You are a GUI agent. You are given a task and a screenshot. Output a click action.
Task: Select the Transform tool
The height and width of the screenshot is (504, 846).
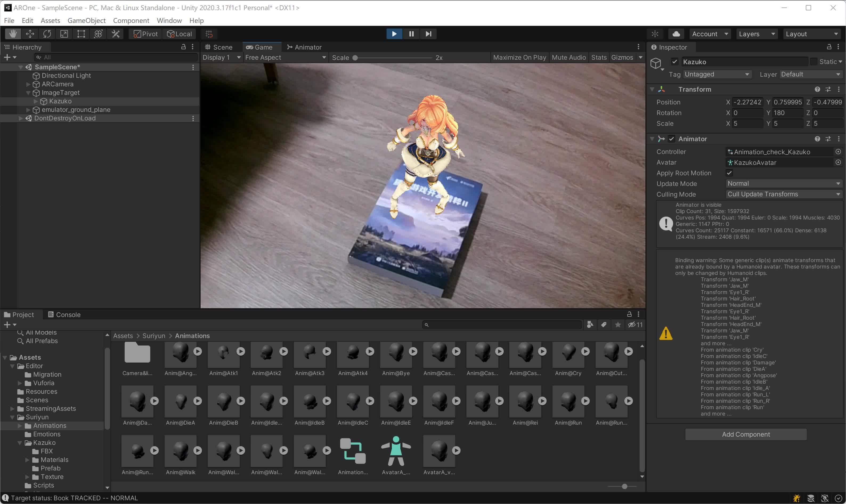click(98, 34)
